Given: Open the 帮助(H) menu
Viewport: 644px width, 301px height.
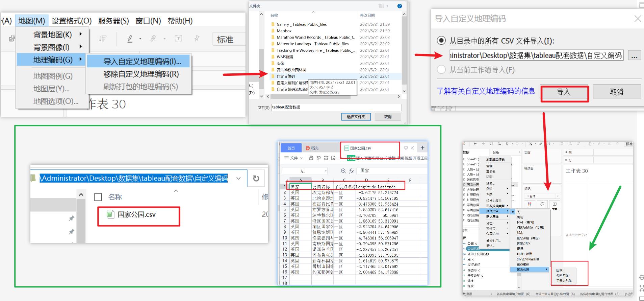Looking at the screenshot, I should [180, 21].
